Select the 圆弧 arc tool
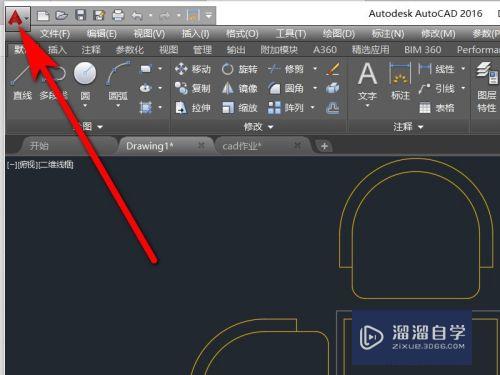This screenshot has width=500, height=375. click(x=118, y=82)
